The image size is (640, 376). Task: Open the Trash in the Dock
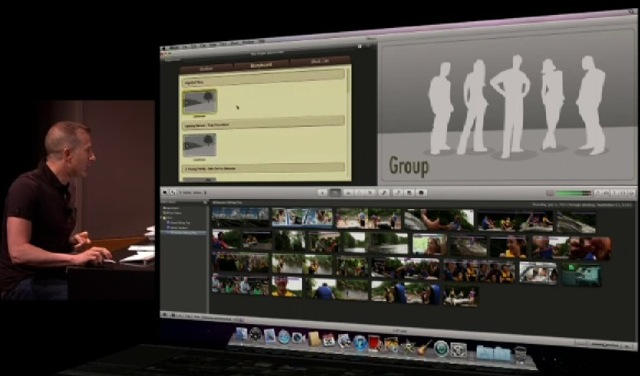[520, 355]
